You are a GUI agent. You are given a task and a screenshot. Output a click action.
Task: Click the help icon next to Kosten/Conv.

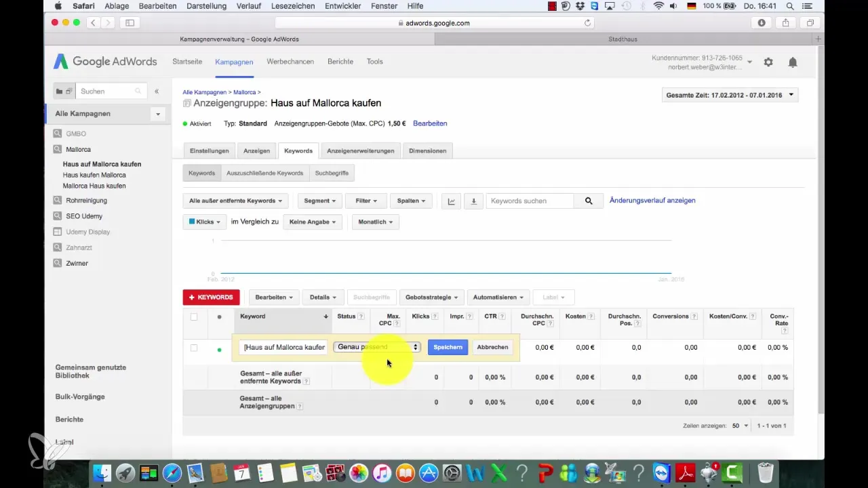[x=753, y=317]
